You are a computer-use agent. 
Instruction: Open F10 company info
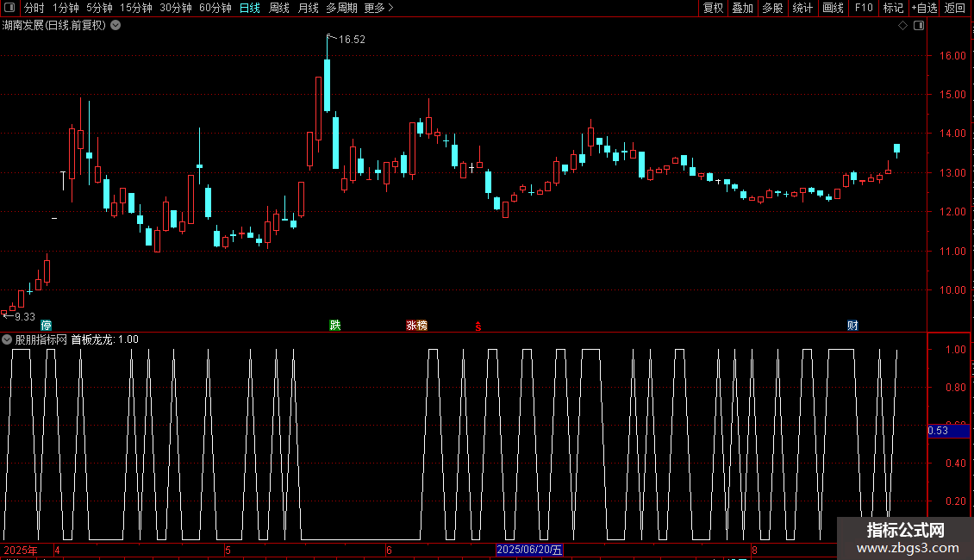(x=864, y=8)
